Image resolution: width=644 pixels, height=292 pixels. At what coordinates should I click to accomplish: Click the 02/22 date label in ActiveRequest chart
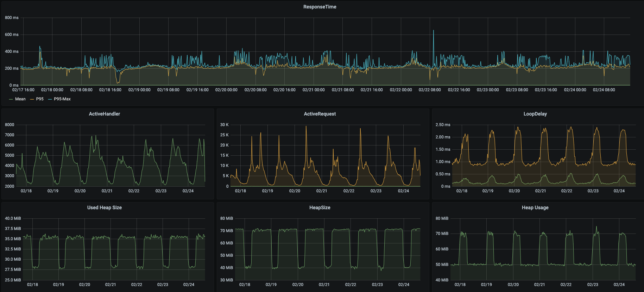(349, 191)
